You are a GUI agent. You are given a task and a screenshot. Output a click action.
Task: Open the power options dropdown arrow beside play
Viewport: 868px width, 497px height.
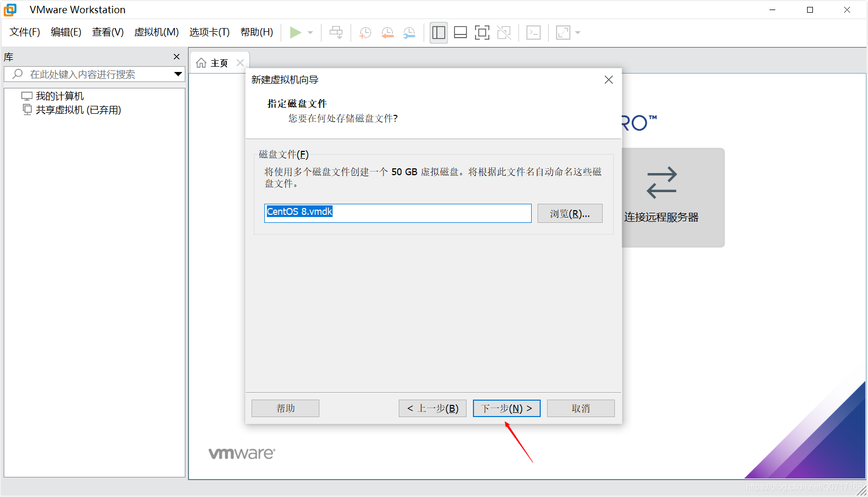point(310,33)
